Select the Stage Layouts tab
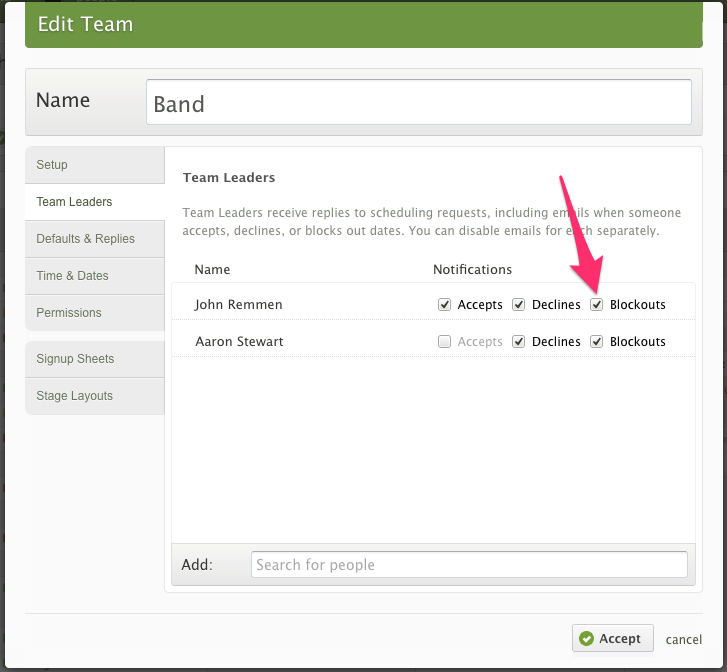The width and height of the screenshot is (727, 672). coord(95,396)
